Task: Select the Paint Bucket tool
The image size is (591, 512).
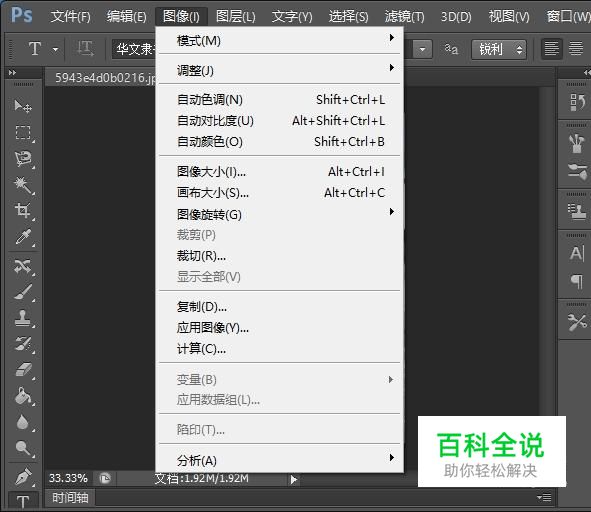Action: tap(23, 396)
